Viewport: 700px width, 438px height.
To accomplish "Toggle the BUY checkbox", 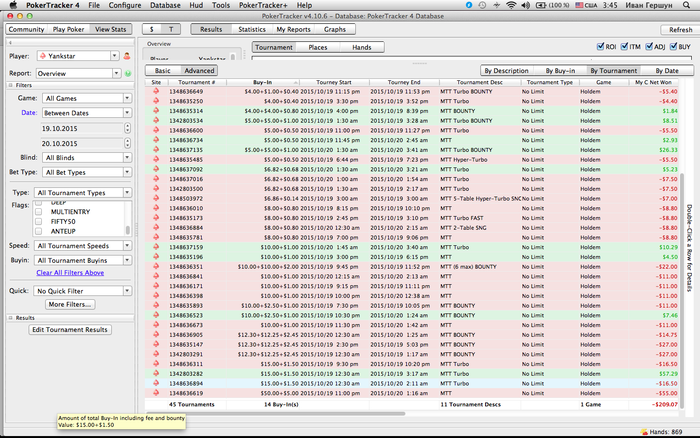I will point(673,46).
